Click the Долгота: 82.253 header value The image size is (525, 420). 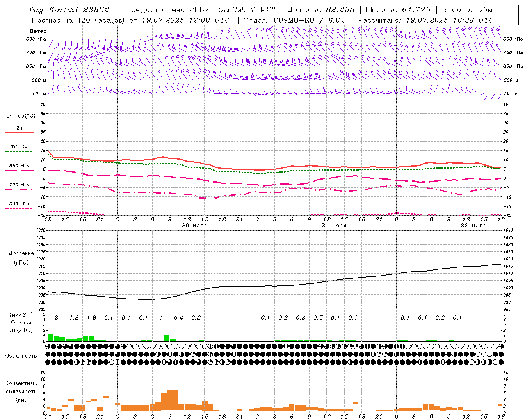coord(320,10)
